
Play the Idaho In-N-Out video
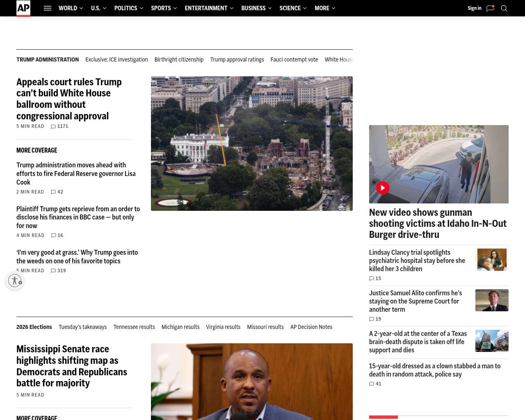(383, 188)
